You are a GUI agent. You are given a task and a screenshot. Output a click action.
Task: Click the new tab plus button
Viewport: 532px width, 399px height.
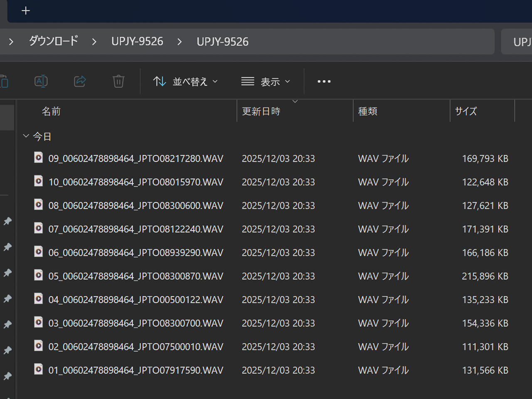[x=26, y=11]
